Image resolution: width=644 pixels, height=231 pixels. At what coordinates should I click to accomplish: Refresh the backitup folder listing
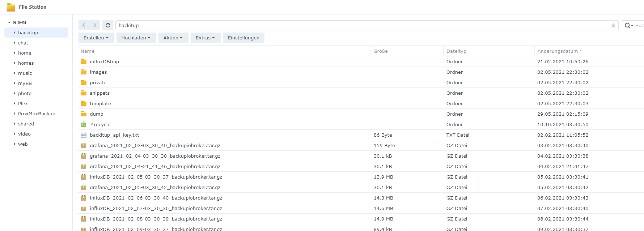[108, 25]
